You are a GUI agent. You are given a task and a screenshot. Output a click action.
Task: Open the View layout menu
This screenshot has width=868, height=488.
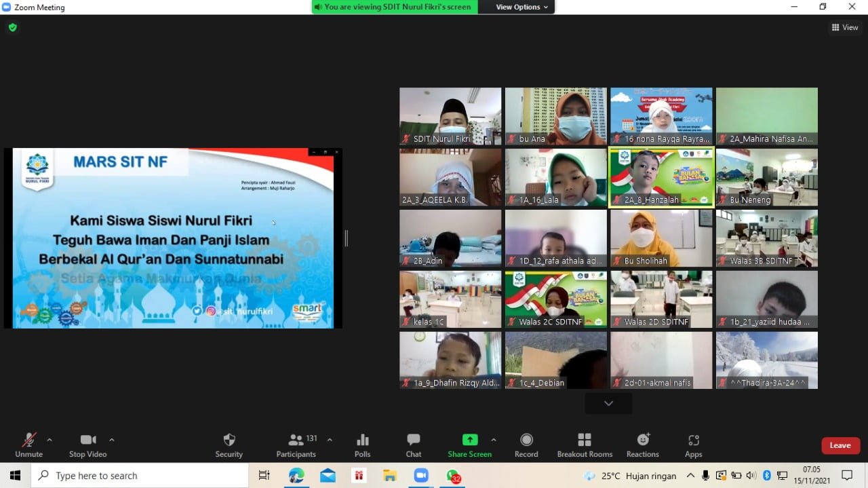(845, 28)
